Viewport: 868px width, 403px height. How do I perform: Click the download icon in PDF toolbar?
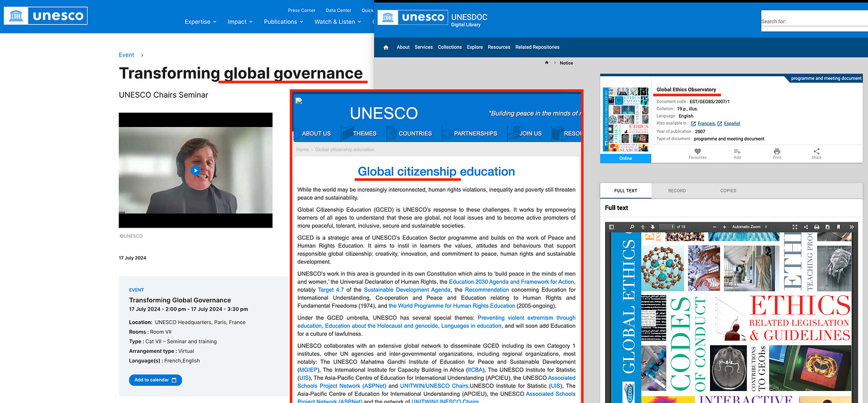[x=827, y=227]
